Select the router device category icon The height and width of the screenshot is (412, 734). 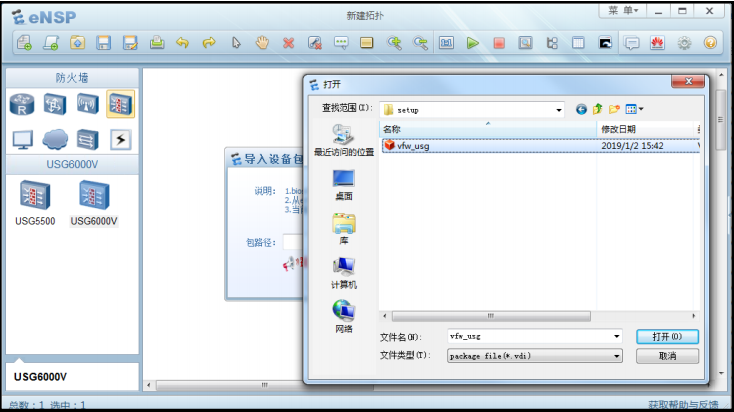[24, 103]
